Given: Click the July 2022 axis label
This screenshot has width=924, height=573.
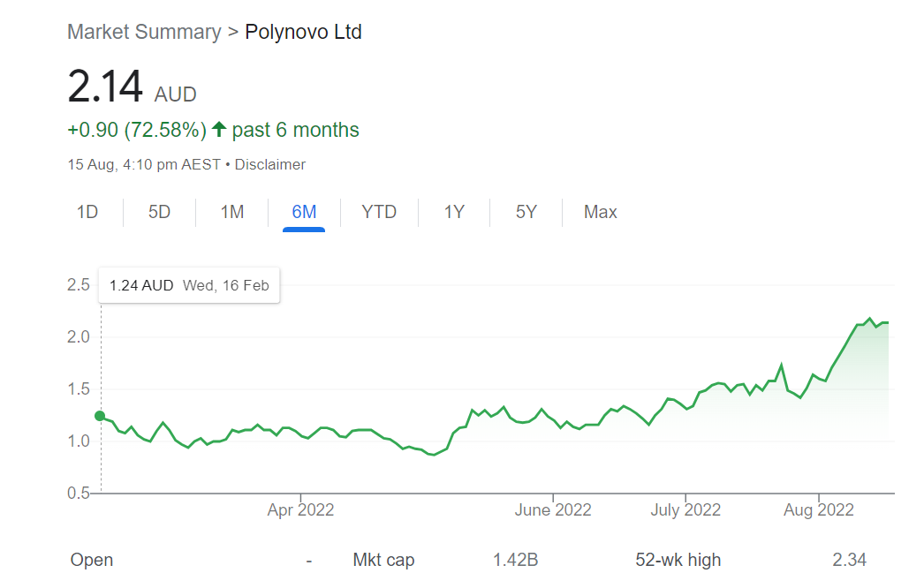Looking at the screenshot, I should [x=685, y=509].
